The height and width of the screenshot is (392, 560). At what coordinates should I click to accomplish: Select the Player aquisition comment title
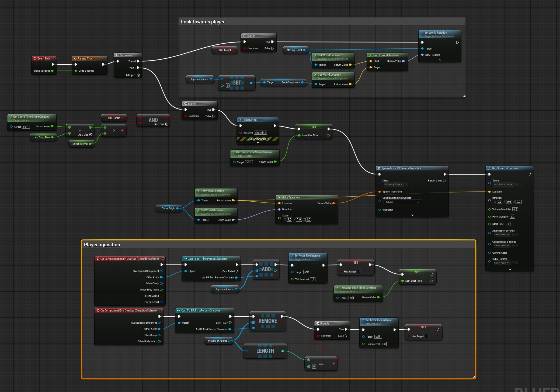tap(102, 244)
